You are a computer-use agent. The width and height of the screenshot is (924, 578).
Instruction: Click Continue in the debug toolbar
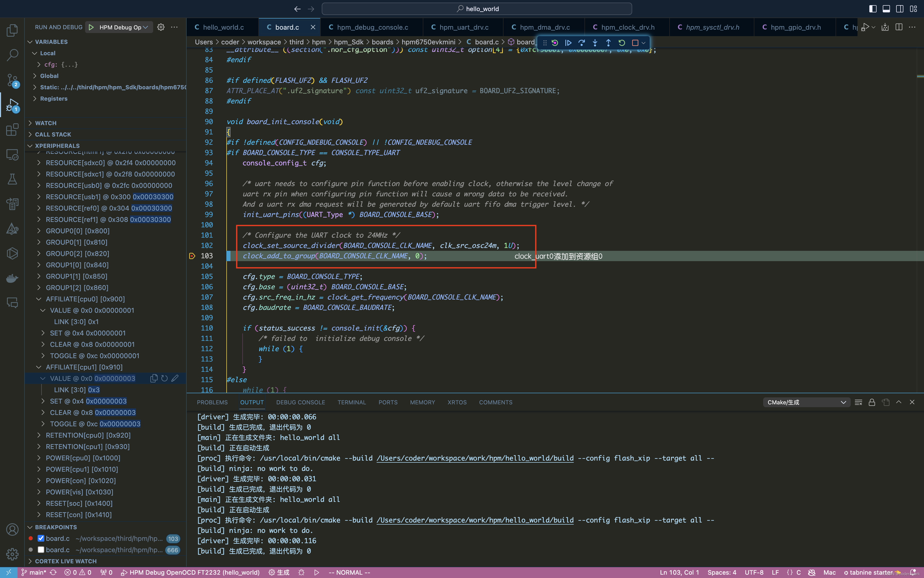(568, 43)
